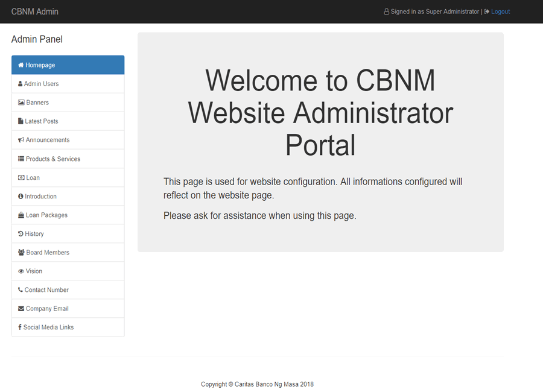
Task: Click the user icon for Admin Users
Action: (x=21, y=84)
